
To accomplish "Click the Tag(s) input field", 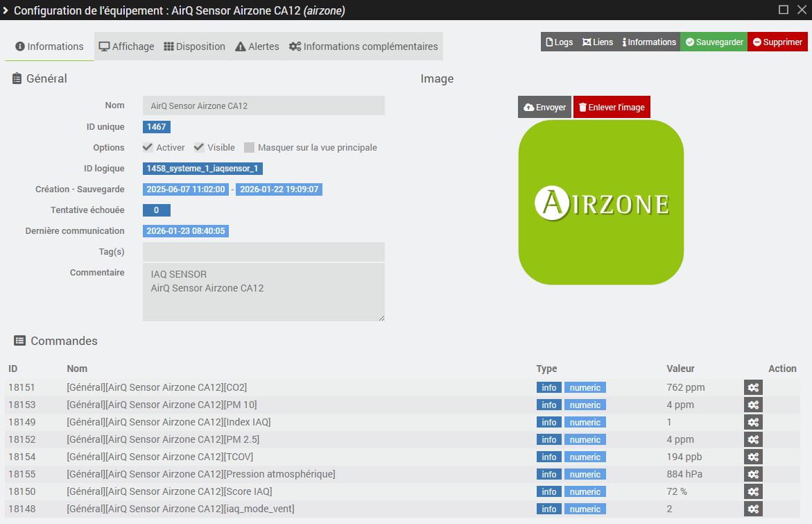I will click(x=264, y=252).
